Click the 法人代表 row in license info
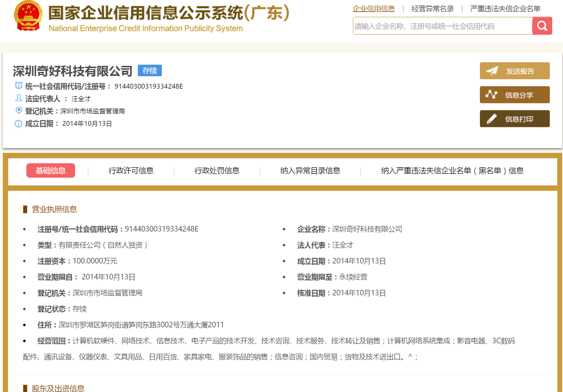This screenshot has width=563, height=392. 325,245
